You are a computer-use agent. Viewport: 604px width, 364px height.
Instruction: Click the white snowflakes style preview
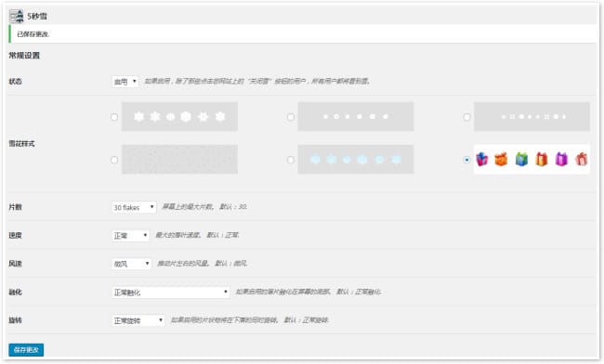pos(179,117)
